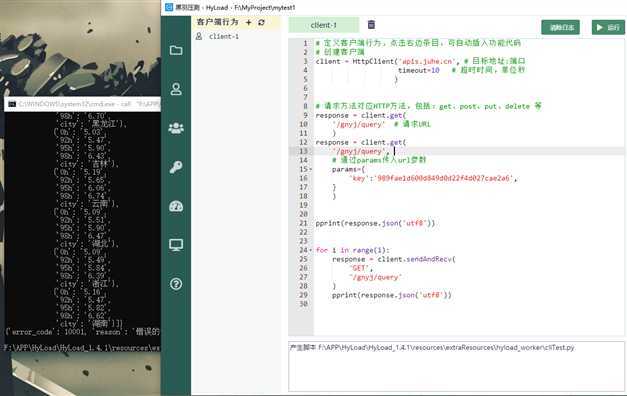Open the monitor screen sidebar icon

point(176,245)
